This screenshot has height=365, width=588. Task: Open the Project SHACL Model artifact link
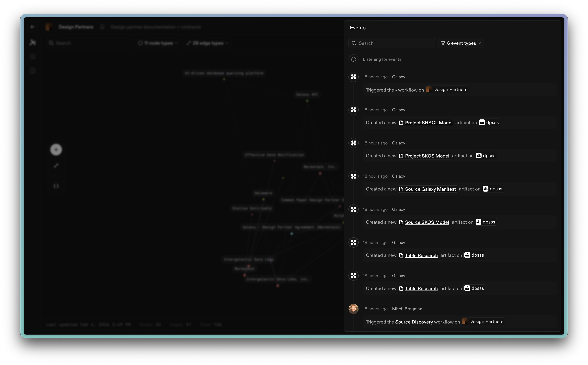pos(429,123)
